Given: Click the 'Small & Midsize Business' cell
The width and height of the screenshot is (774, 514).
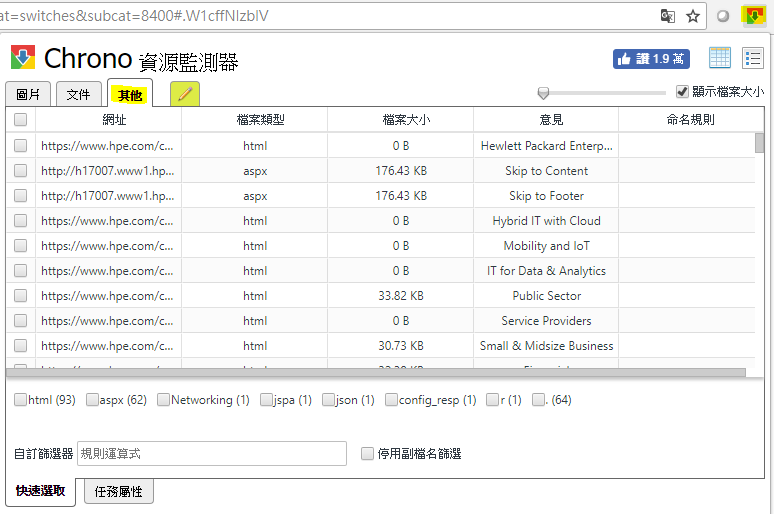Looking at the screenshot, I should [546, 346].
